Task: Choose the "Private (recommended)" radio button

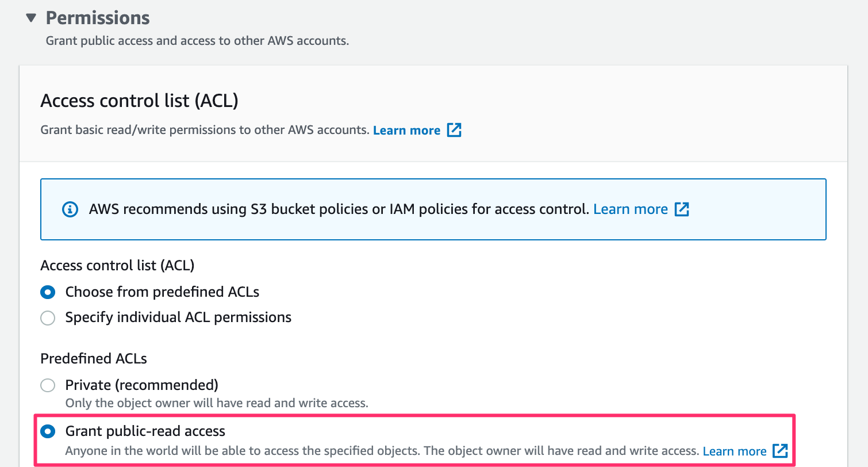Action: [x=48, y=385]
